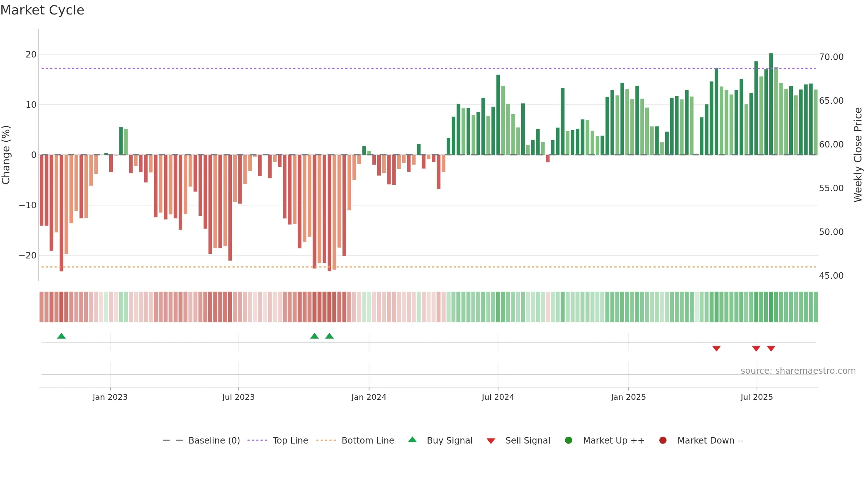Click the purple dashed Top Line legend swatch

[x=257, y=440]
